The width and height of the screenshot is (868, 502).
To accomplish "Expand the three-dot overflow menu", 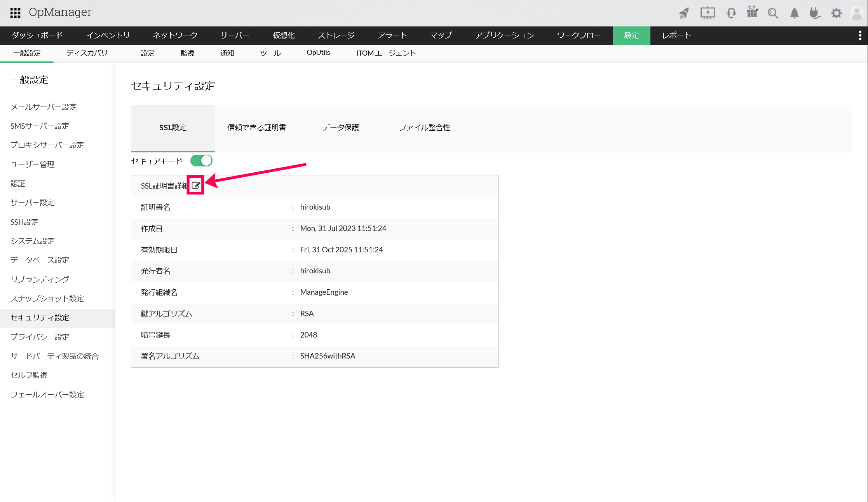I will 860,35.
